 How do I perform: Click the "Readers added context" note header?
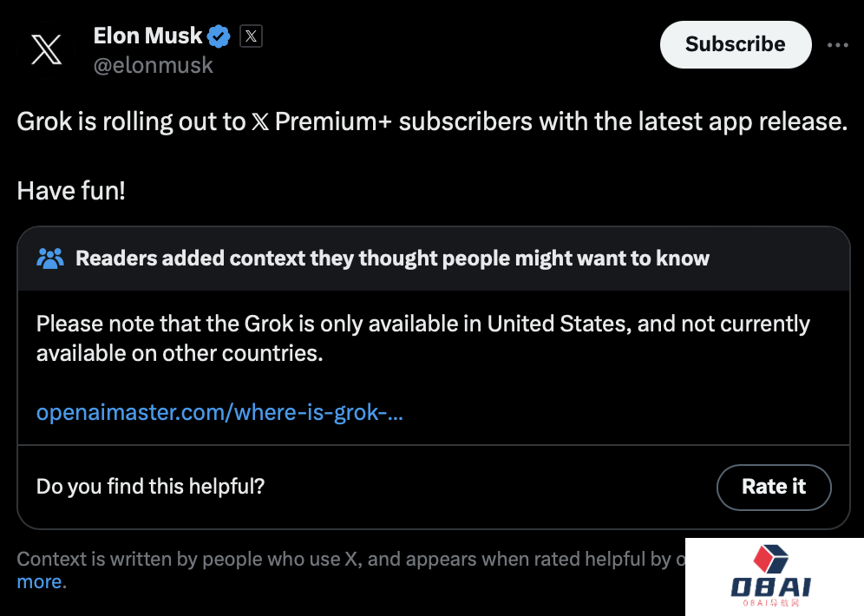[392, 258]
